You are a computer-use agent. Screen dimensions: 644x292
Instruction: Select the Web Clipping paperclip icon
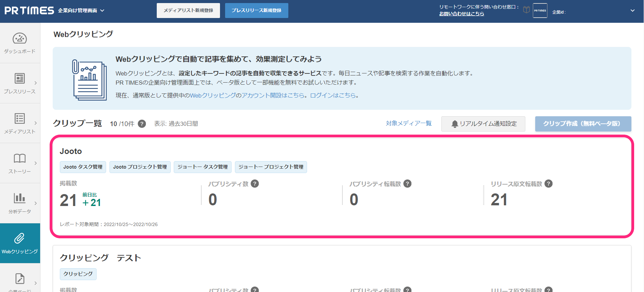[20, 238]
